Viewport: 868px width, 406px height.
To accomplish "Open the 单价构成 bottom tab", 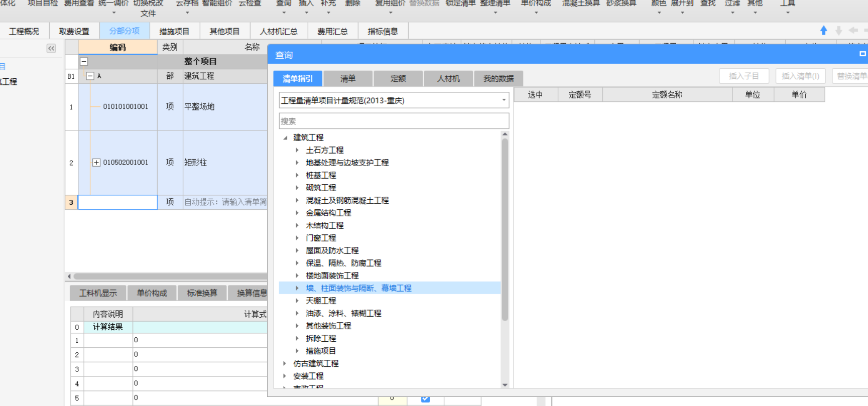I will tap(152, 293).
